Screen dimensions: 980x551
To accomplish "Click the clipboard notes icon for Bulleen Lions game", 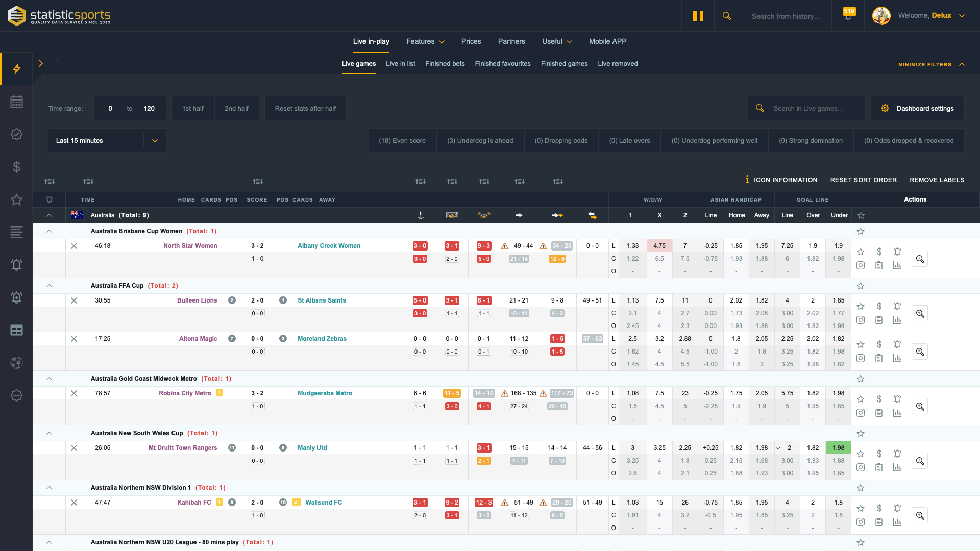I will (x=879, y=320).
